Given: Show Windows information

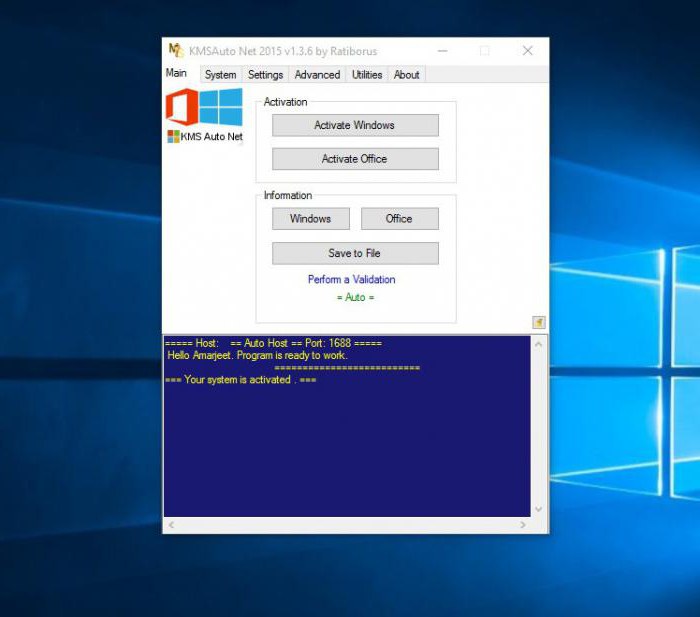Looking at the screenshot, I should (x=311, y=219).
